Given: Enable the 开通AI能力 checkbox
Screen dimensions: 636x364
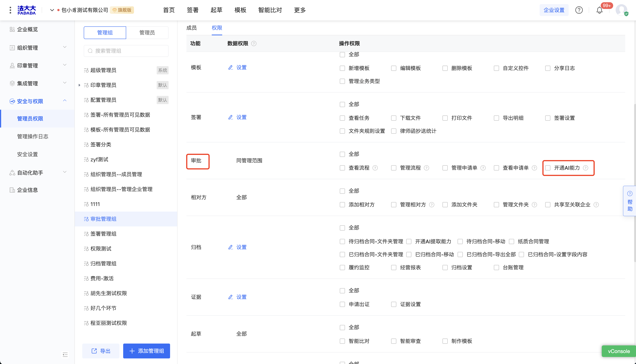Looking at the screenshot, I should (548, 168).
